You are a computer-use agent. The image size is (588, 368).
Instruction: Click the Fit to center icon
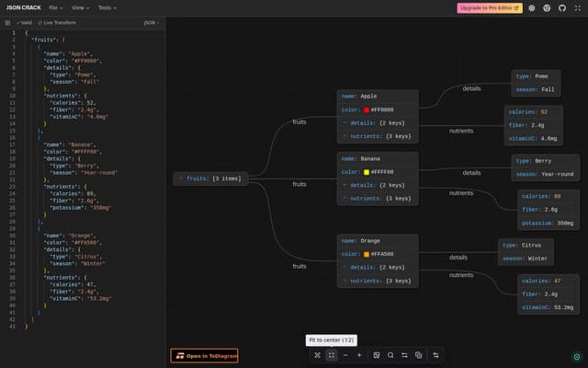(x=331, y=355)
